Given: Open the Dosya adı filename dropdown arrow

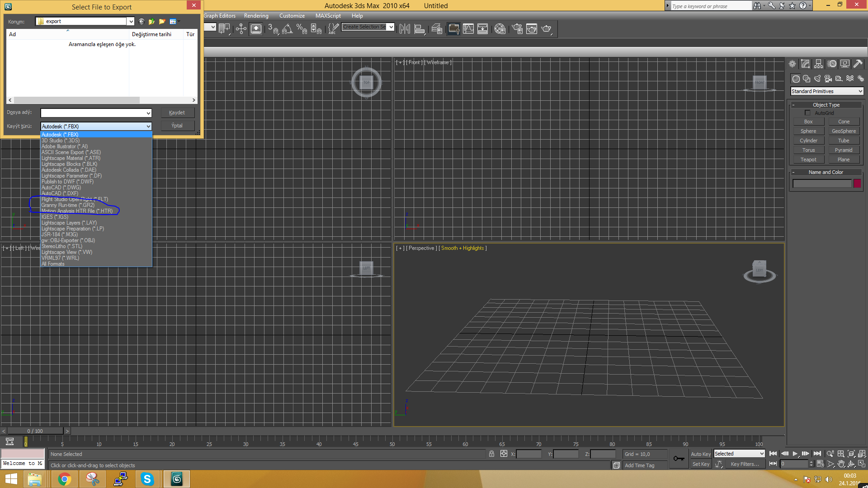Looking at the screenshot, I should click(x=148, y=113).
